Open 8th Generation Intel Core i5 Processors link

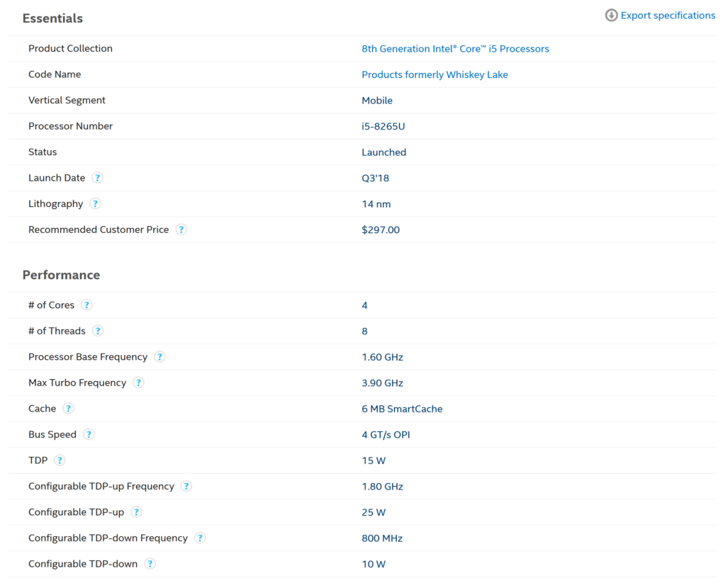coord(455,49)
